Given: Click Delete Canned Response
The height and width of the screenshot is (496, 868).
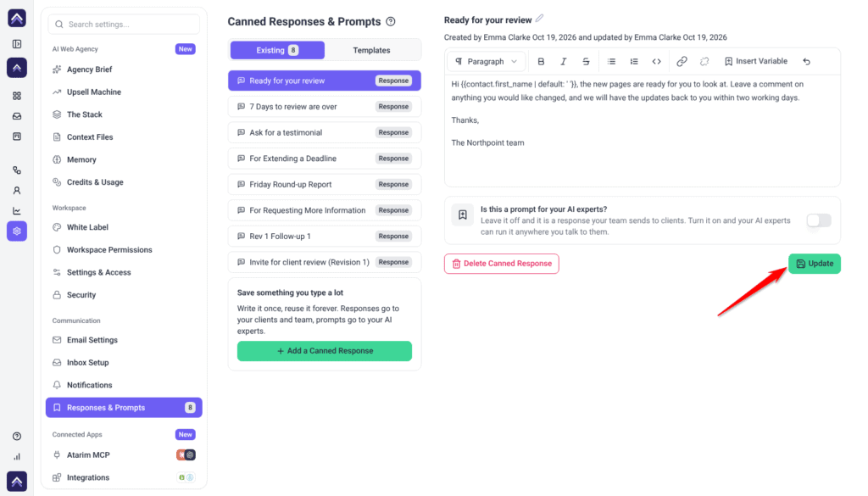Looking at the screenshot, I should pos(502,264).
